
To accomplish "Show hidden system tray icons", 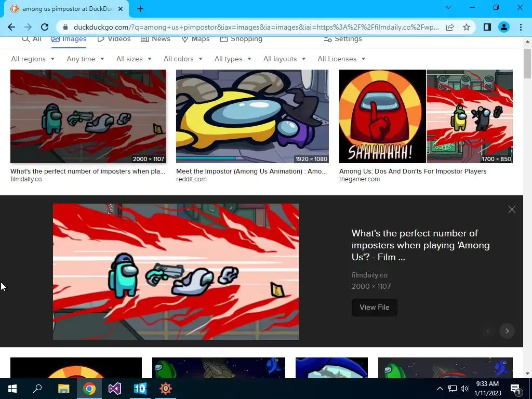I will pos(440,389).
